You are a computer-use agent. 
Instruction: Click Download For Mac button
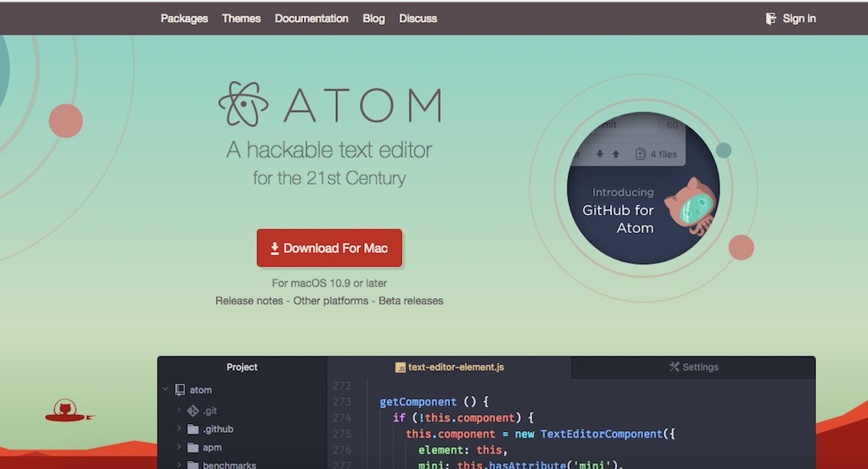click(x=330, y=248)
